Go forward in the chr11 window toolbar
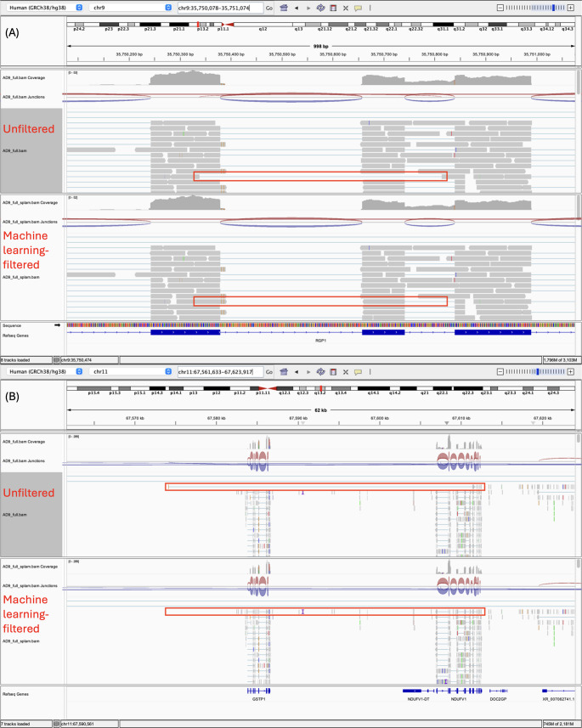 [308, 372]
